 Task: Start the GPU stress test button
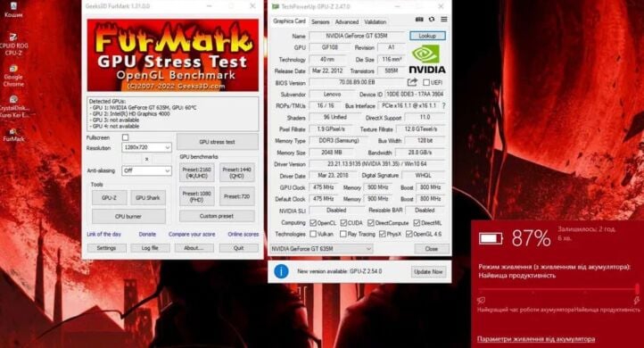tap(218, 142)
